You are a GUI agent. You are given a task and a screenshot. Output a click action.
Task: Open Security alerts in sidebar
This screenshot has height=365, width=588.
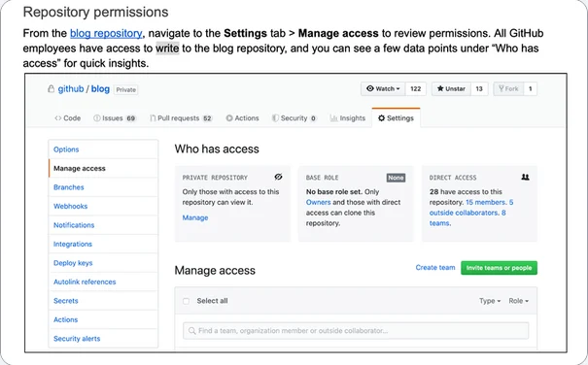point(103,339)
